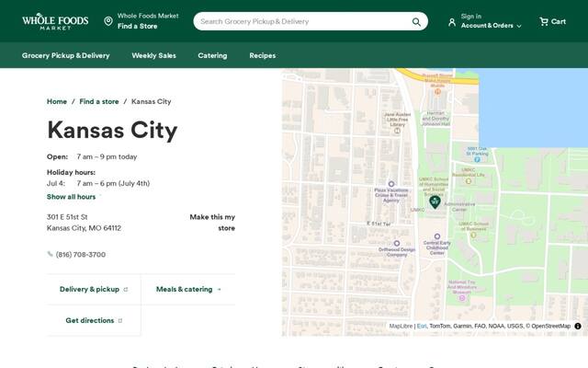The width and height of the screenshot is (588, 368).
Task: Open the Catering menu item
Action: [x=212, y=55]
